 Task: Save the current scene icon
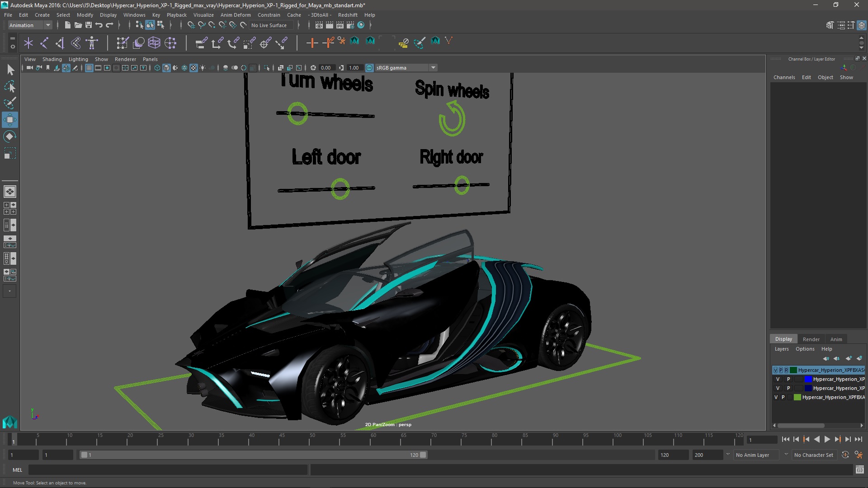[x=89, y=25]
